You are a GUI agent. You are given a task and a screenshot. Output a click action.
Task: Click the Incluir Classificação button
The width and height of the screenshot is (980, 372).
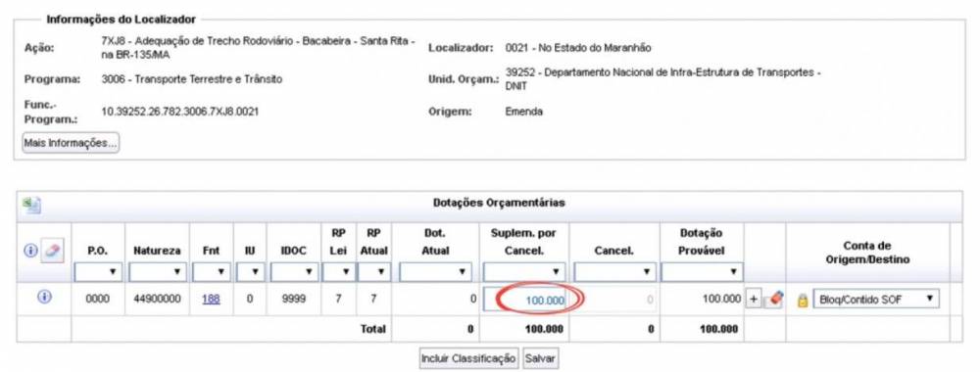468,358
